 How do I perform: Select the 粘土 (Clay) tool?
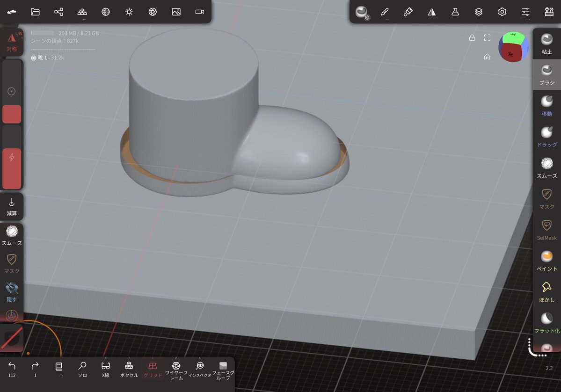tap(546, 44)
